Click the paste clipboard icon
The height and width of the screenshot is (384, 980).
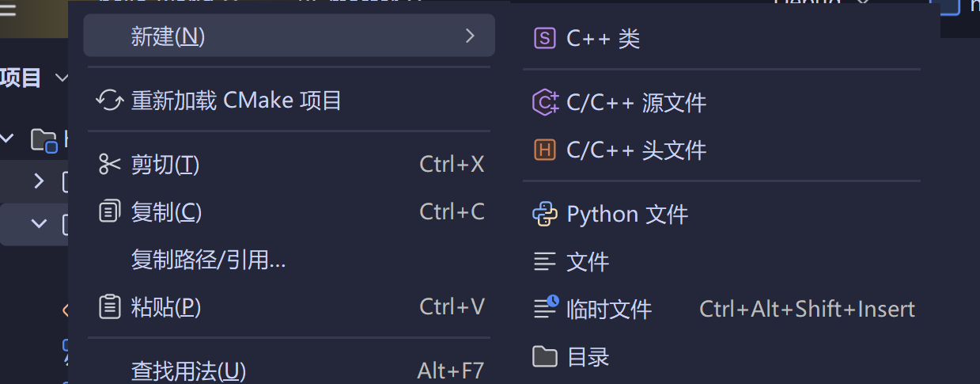[x=109, y=306]
